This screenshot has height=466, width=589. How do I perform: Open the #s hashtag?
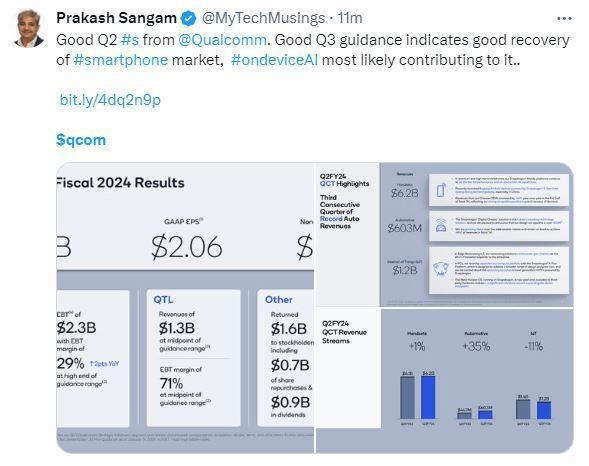pyautogui.click(x=130, y=40)
